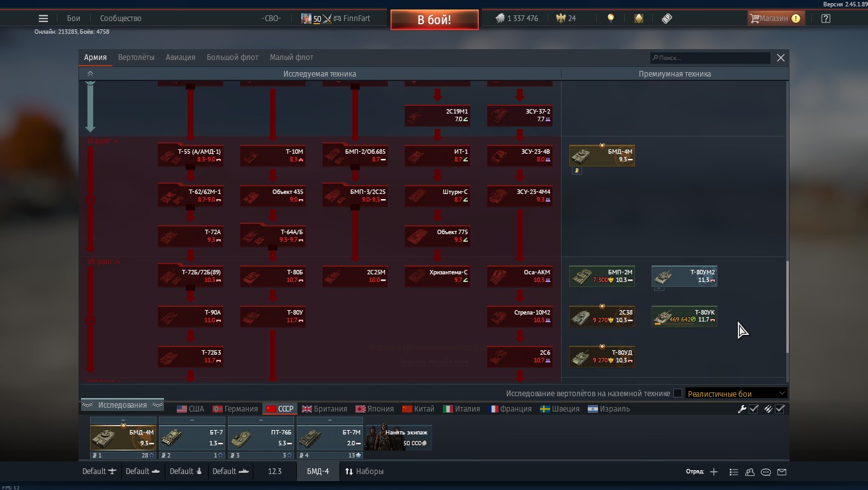The image size is (868, 490).
Task: Open Бои menu
Action: (x=73, y=19)
